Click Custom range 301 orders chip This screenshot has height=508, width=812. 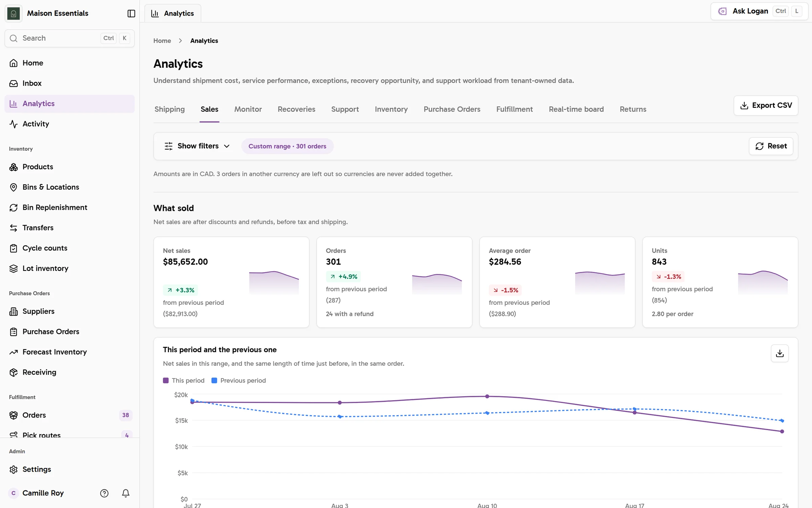(x=287, y=146)
